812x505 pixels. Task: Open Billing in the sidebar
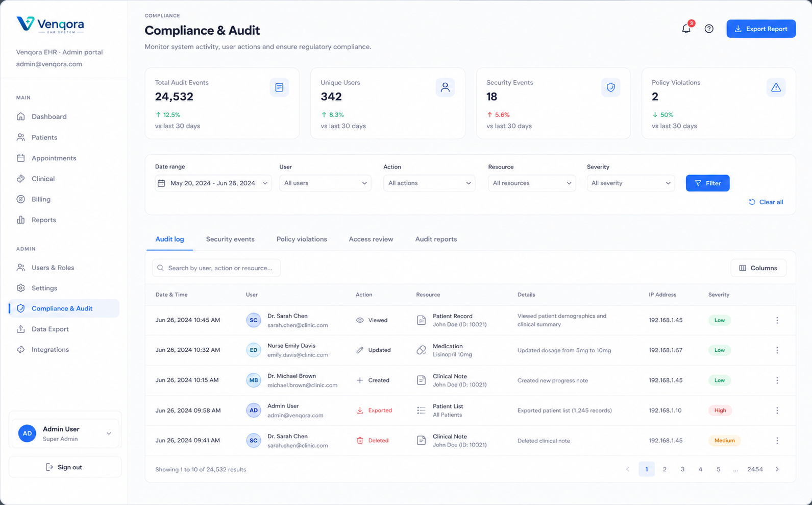[x=64, y=199]
